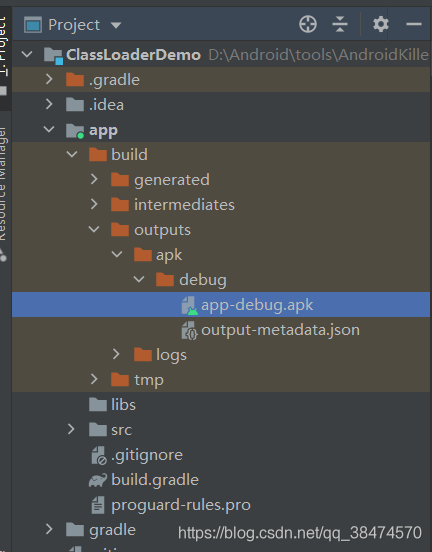Click the generated folder icon
Image resolution: width=432 pixels, height=552 pixels.
[120, 180]
